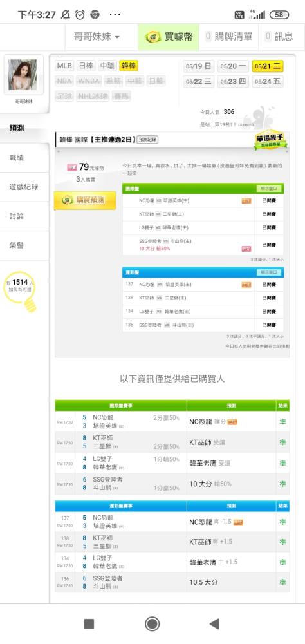
Task: Tap the Android recent apps square
Action: [x=89, y=623]
